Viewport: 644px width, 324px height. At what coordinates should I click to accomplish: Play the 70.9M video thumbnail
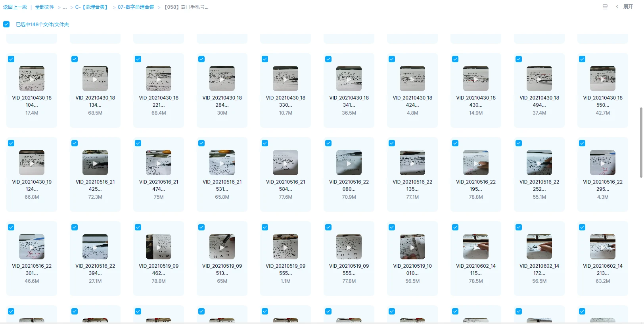tap(349, 163)
